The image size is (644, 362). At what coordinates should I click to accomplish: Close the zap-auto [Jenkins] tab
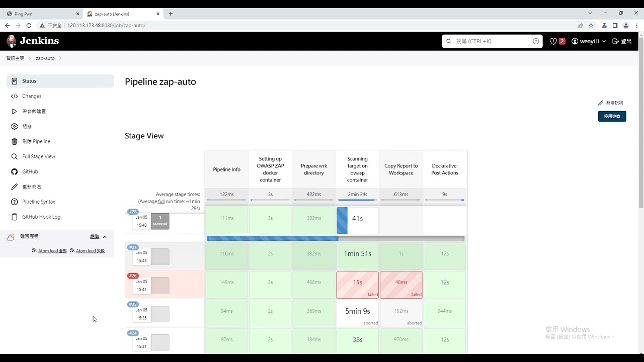(158, 14)
